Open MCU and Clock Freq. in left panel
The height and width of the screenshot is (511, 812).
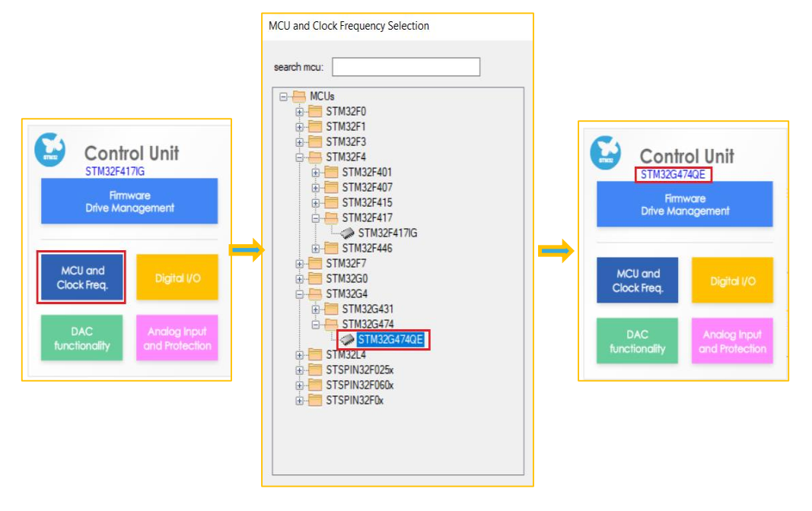[x=81, y=278]
